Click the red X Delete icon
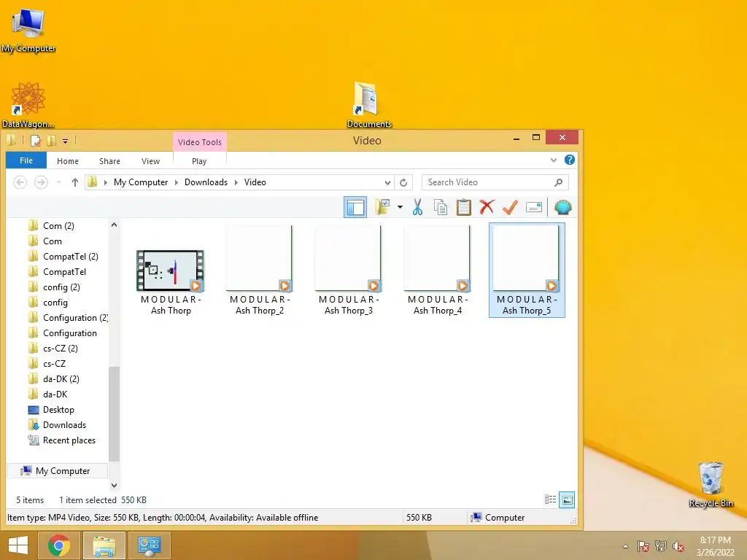 click(487, 207)
